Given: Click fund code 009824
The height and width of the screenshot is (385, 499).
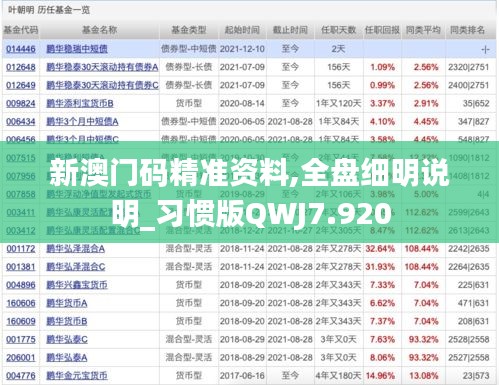Looking at the screenshot, I should (x=21, y=104).
